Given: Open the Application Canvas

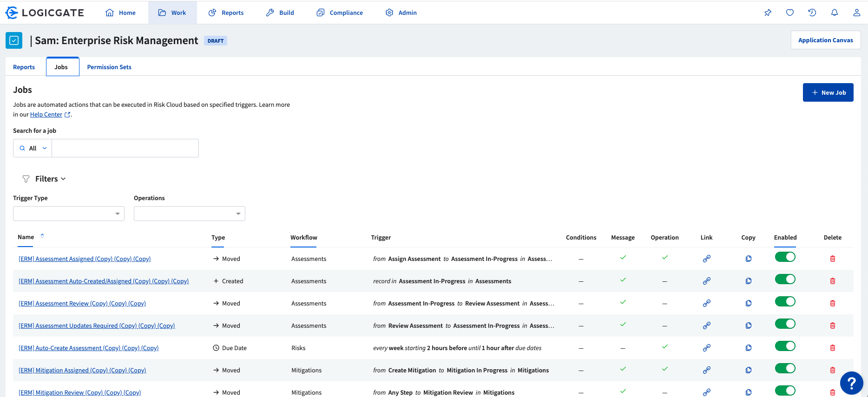Looking at the screenshot, I should point(826,40).
